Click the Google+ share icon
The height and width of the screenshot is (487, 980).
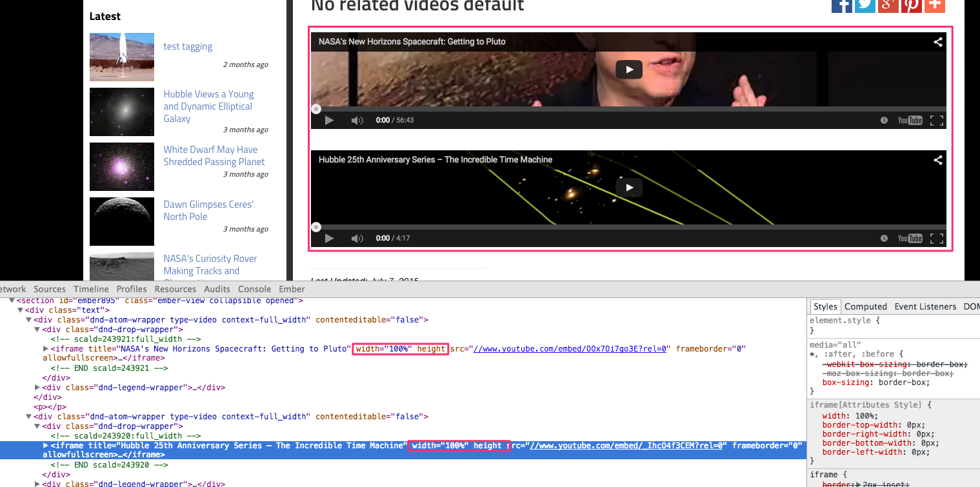click(888, 5)
